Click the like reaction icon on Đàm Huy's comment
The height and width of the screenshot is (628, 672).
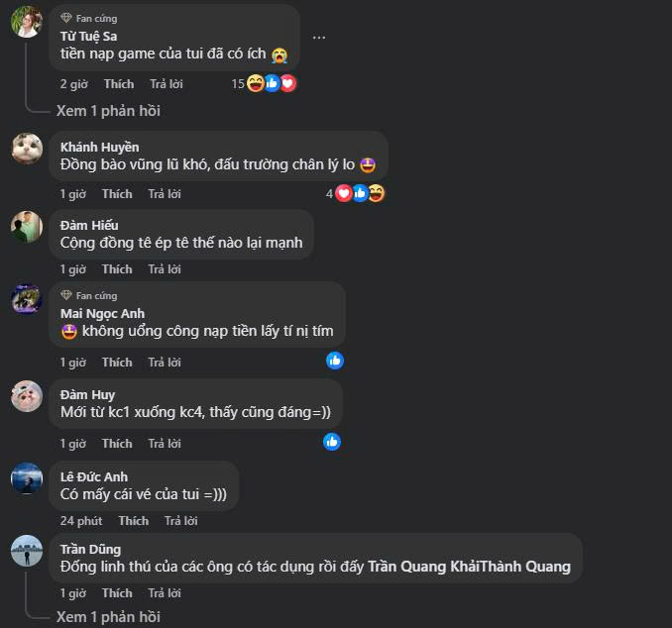(x=332, y=442)
